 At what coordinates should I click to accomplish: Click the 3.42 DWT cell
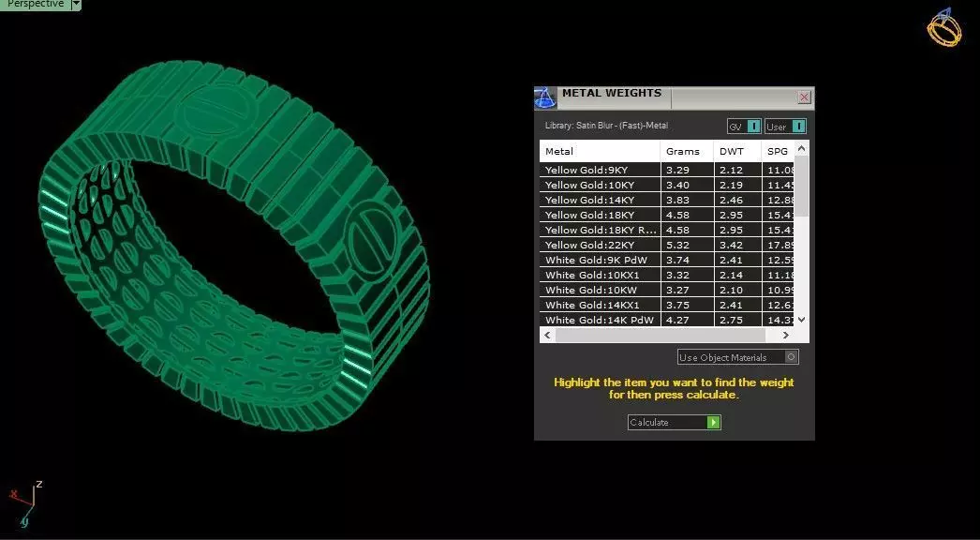pyautogui.click(x=738, y=245)
